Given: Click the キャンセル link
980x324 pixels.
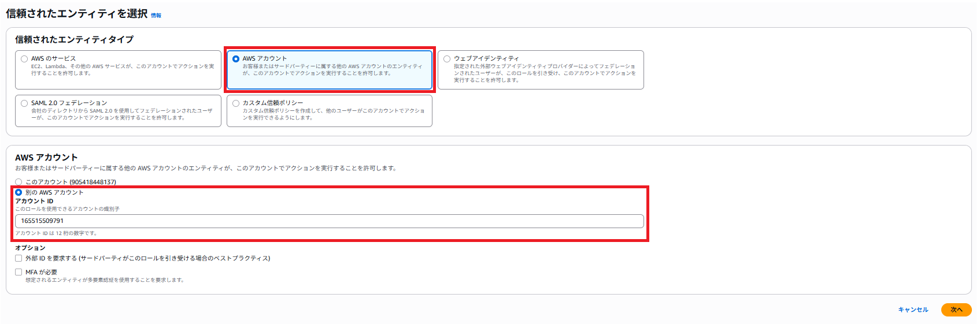Looking at the screenshot, I should tap(913, 310).
